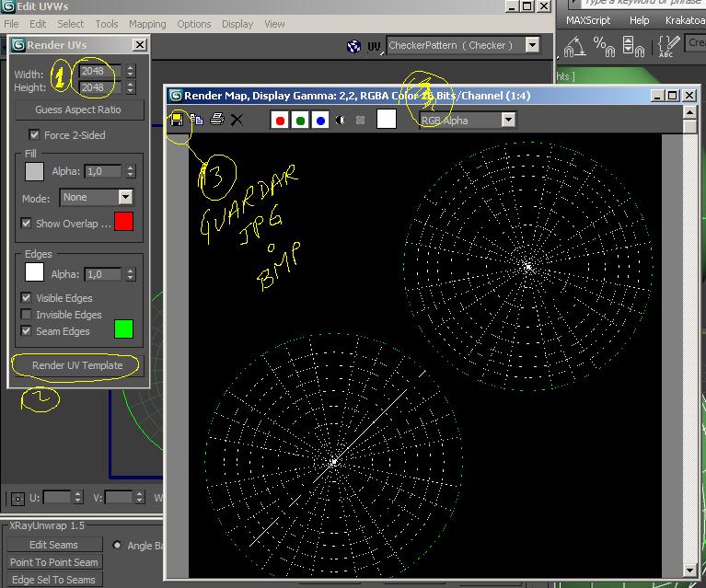Print the rendered map image

(x=217, y=120)
